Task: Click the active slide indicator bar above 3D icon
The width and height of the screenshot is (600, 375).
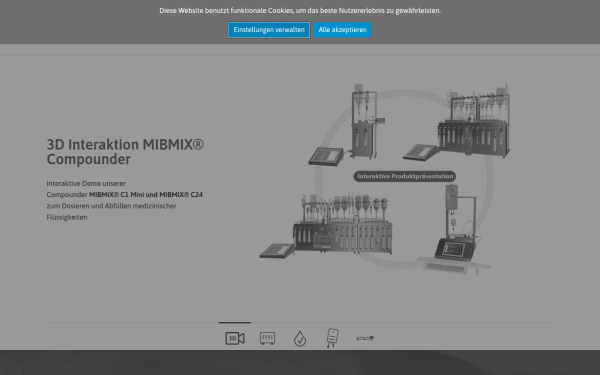Action: click(x=235, y=323)
